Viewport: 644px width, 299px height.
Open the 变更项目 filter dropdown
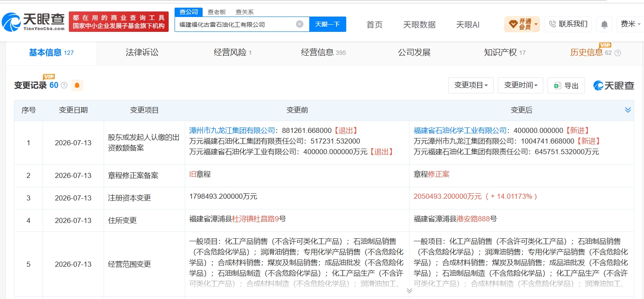click(471, 85)
